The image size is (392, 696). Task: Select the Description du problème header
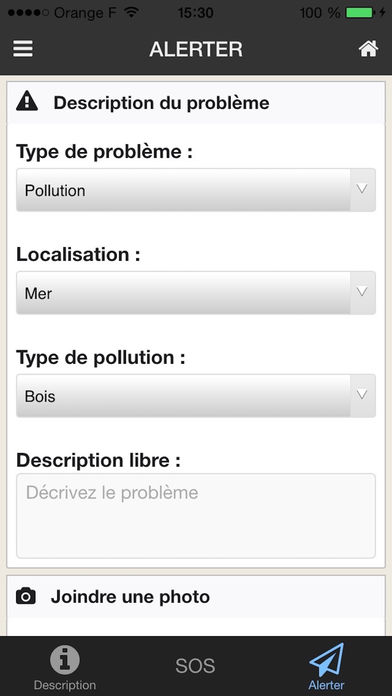pyautogui.click(x=196, y=103)
